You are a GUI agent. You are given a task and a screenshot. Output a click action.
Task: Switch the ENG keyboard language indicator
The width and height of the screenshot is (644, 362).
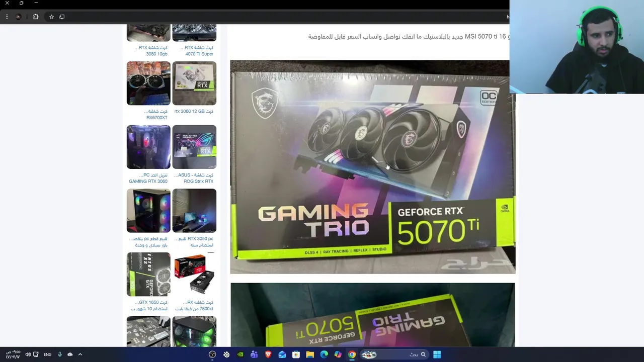(47, 354)
